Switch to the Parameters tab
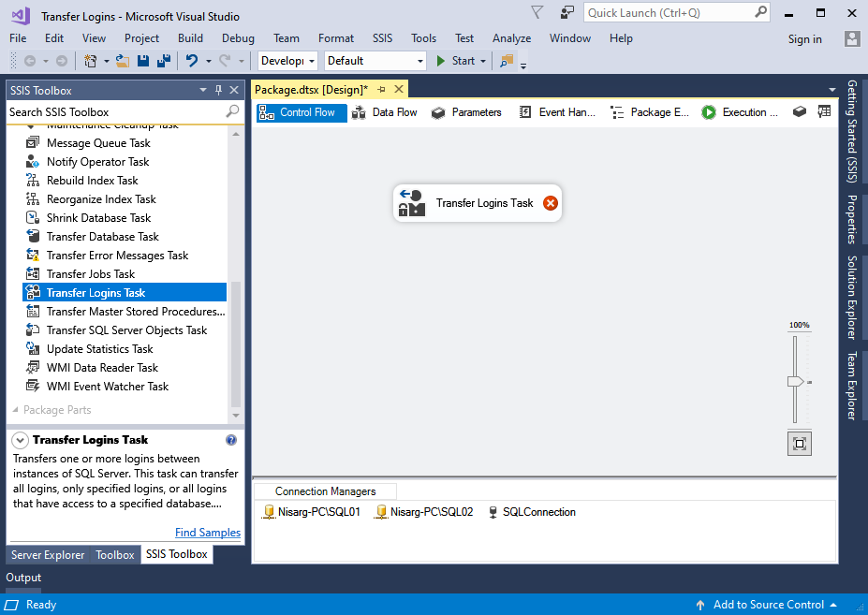The height and width of the screenshot is (615, 868). 466,112
